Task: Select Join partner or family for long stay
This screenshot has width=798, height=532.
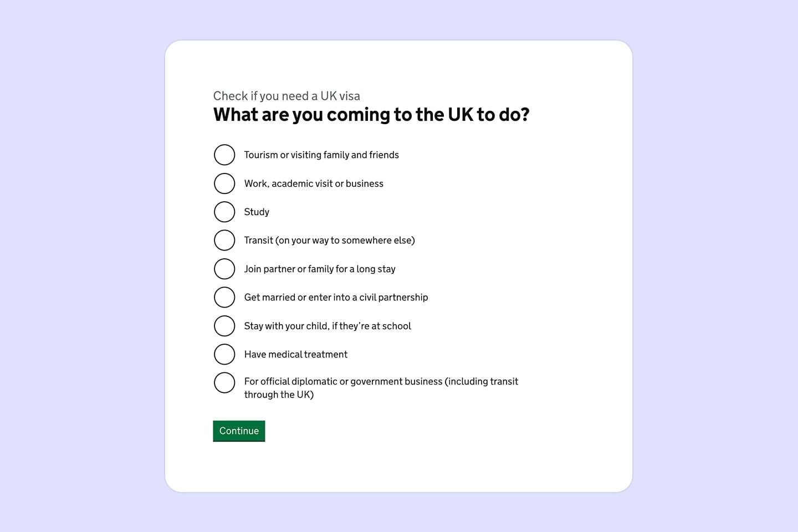Action: point(224,268)
